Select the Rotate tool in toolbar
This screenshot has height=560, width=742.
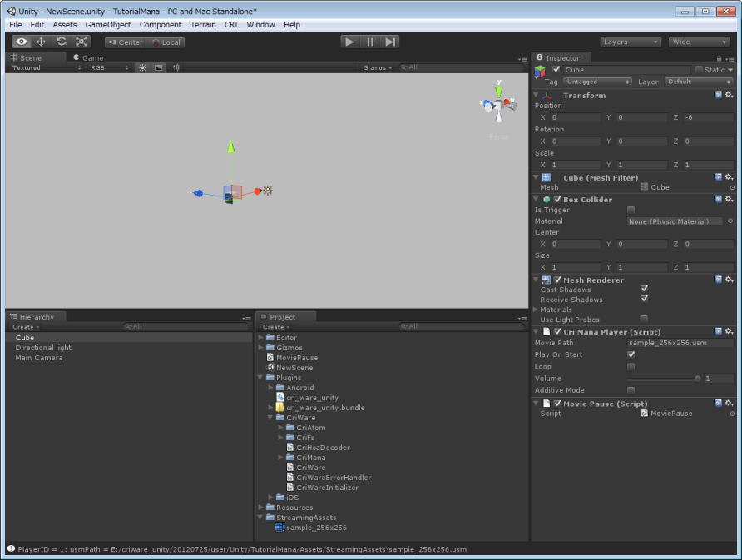(x=62, y=42)
